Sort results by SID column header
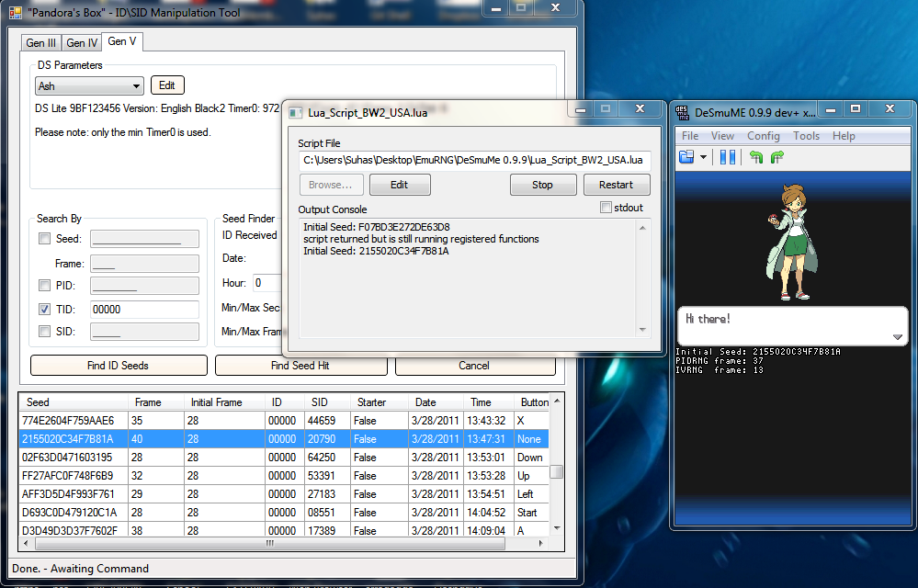The height and width of the screenshot is (588, 918). click(327, 401)
